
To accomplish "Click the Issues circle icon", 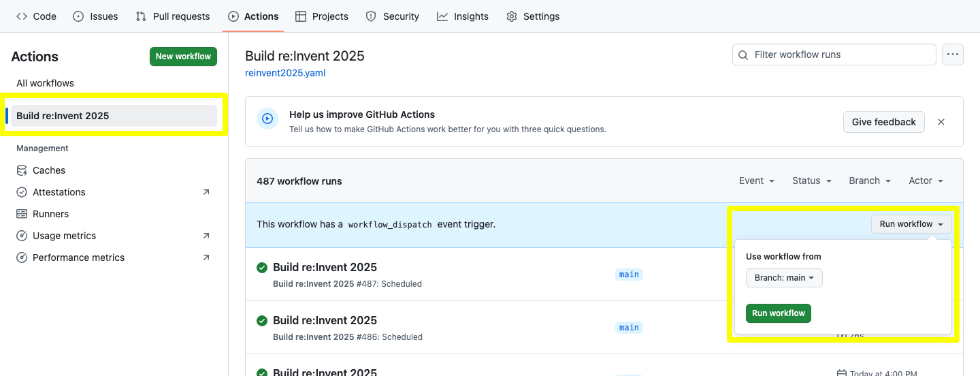I will (78, 16).
